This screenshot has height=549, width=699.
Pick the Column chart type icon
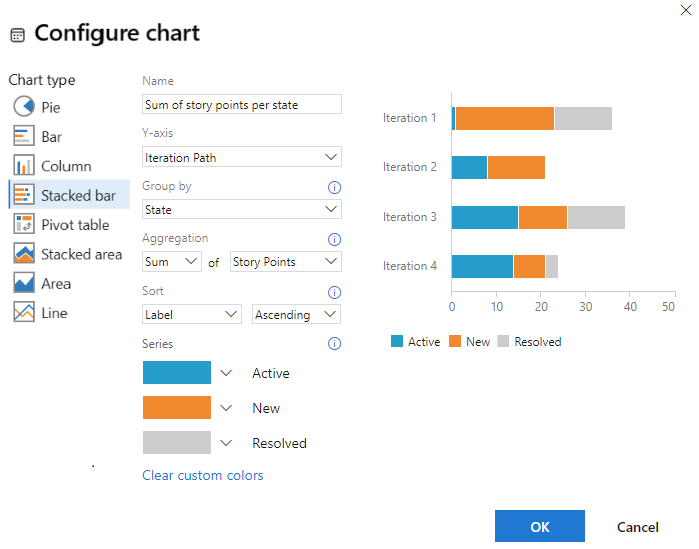click(24, 165)
